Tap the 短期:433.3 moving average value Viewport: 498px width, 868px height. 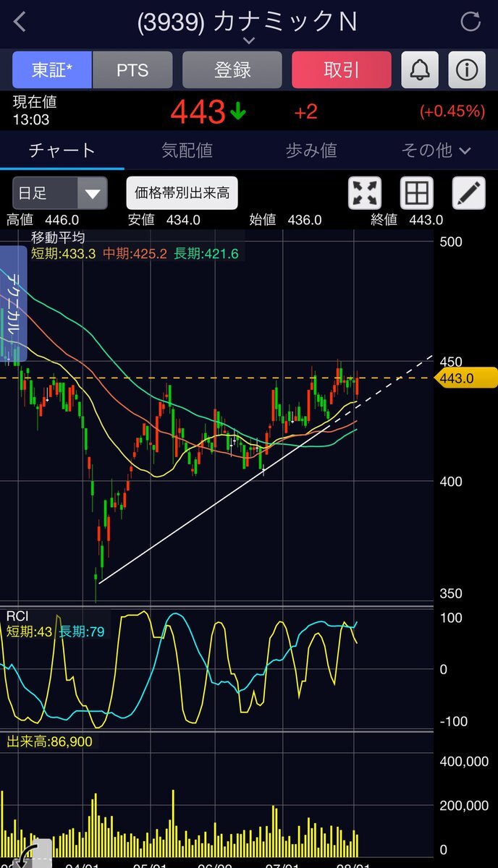[63, 253]
